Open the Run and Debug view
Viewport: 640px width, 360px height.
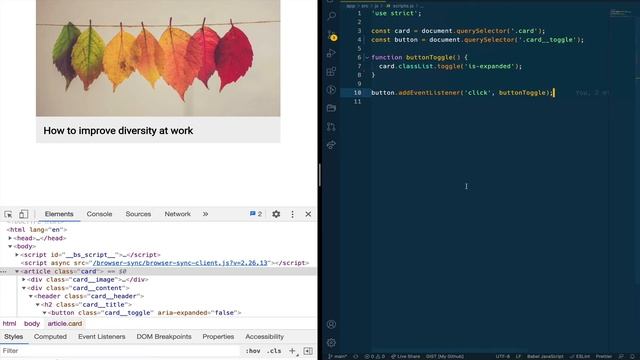331,53
